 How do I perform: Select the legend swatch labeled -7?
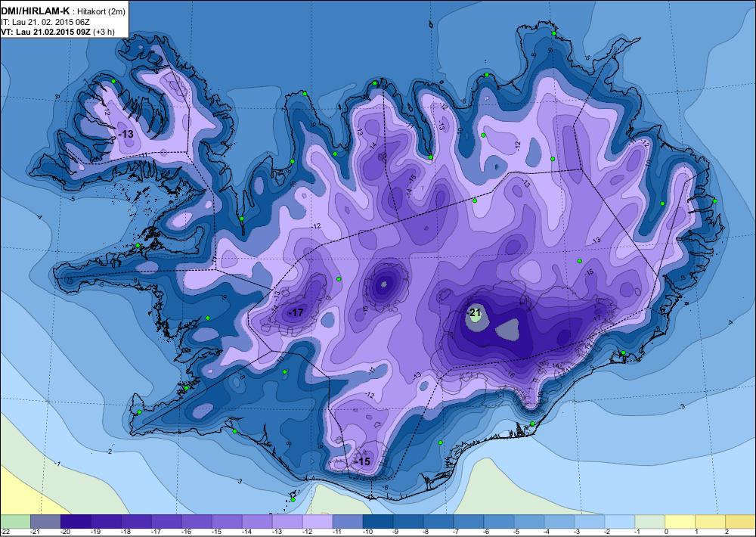(x=469, y=521)
